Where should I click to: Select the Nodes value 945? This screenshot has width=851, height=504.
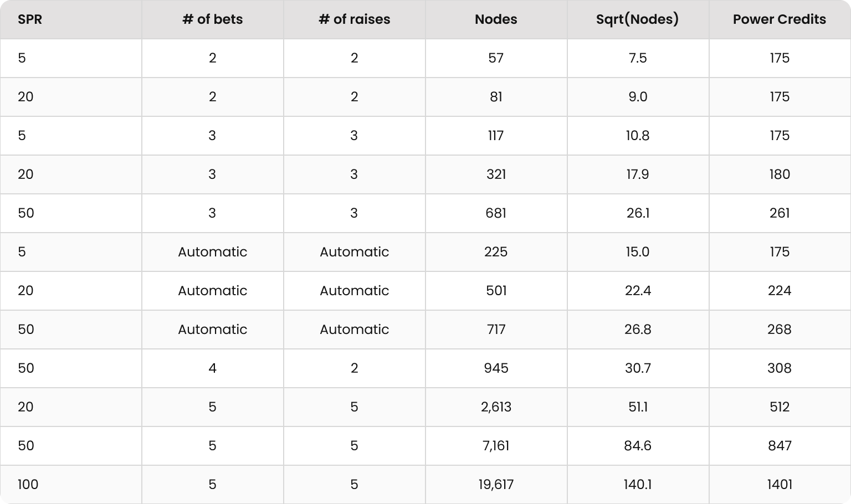click(496, 368)
